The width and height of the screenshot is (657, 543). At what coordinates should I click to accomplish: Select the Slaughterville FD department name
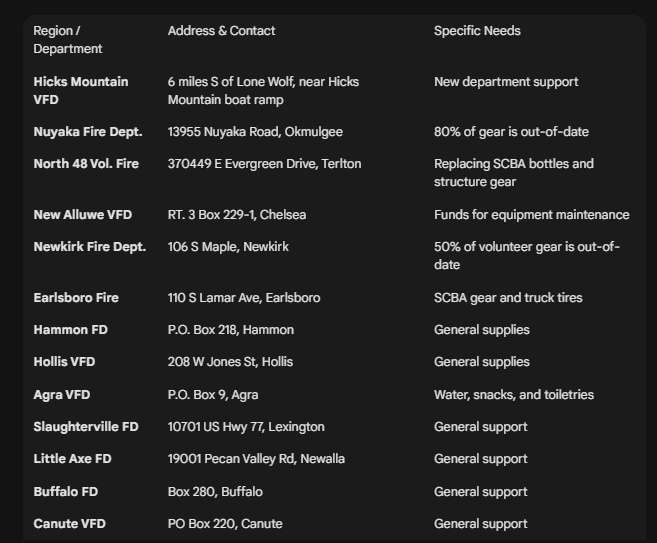click(x=86, y=427)
